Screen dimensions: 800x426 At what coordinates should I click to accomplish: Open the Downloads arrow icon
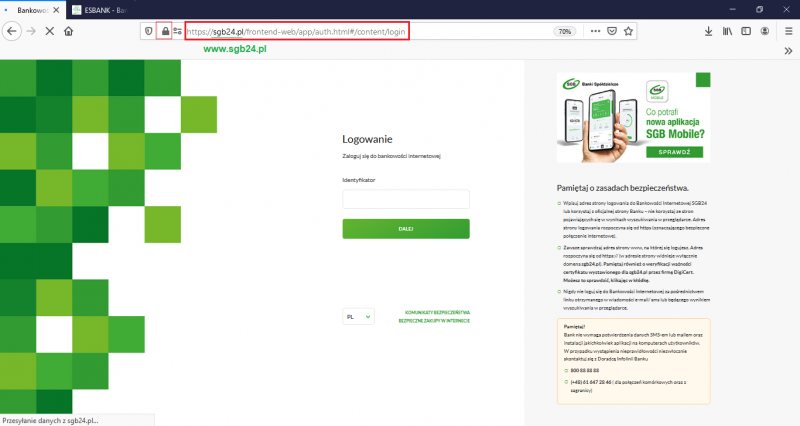[x=708, y=31]
